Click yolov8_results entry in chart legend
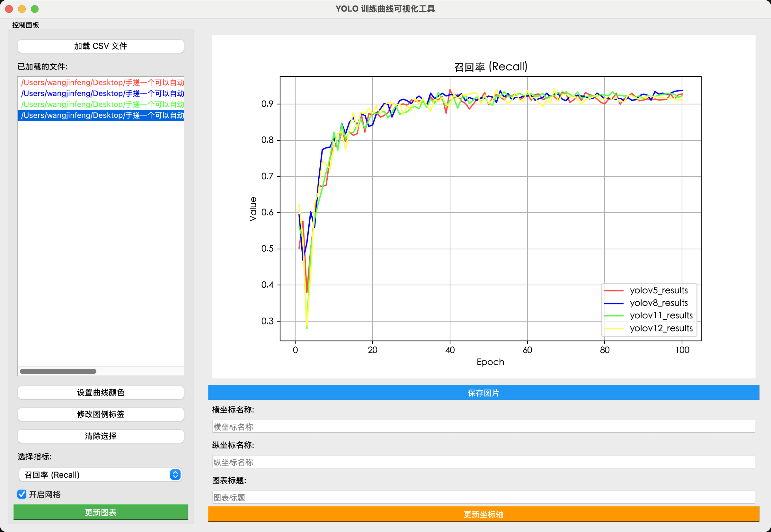 (658, 303)
